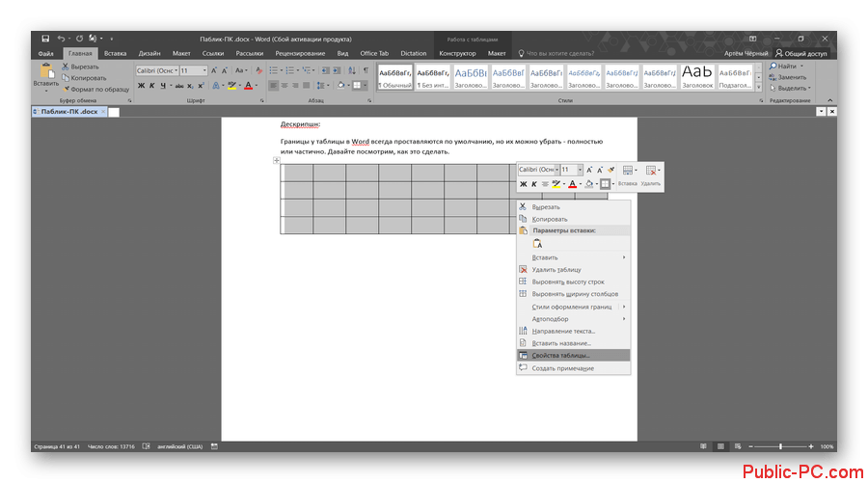The height and width of the screenshot is (483, 868).
Task: Click Format Painter (Формат по образцу)
Action: pyautogui.click(x=95, y=89)
